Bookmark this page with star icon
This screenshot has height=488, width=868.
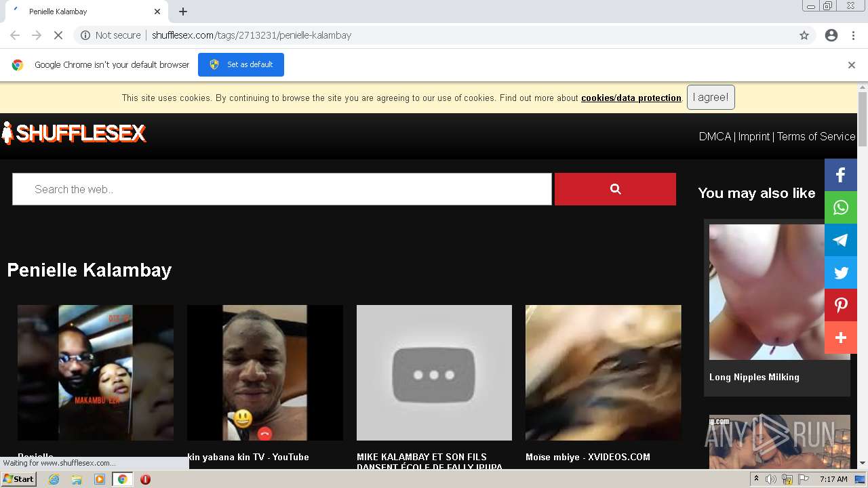[804, 35]
